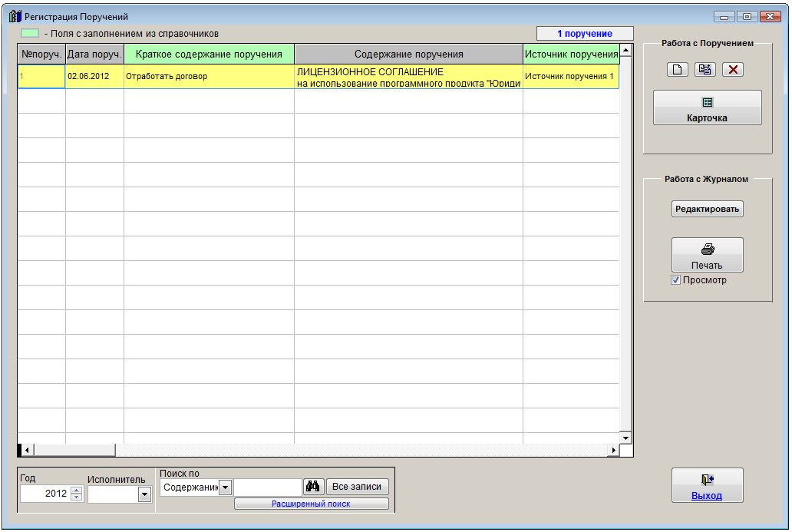Viewport: 792px width, 532px height.
Task: Increase the year with the up spinner arrow
Action: tap(76, 490)
